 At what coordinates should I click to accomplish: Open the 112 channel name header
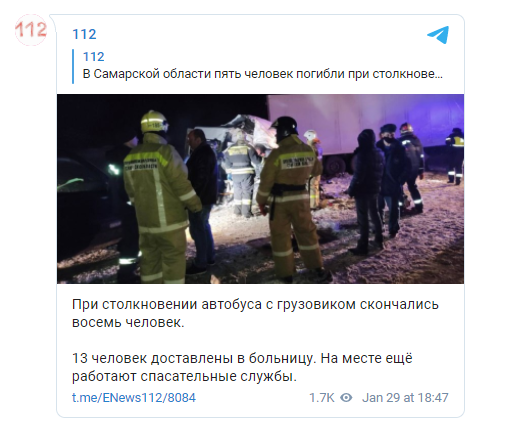[x=84, y=34]
